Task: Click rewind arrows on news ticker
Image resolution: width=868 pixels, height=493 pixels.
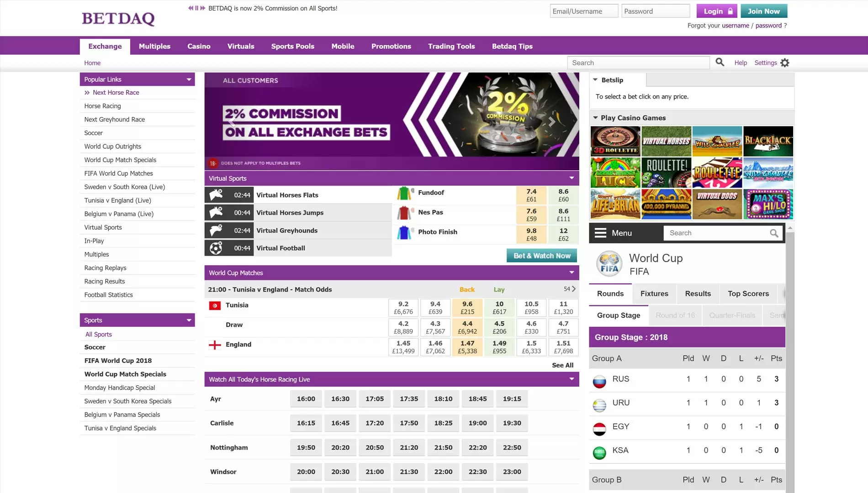Action: (x=191, y=8)
